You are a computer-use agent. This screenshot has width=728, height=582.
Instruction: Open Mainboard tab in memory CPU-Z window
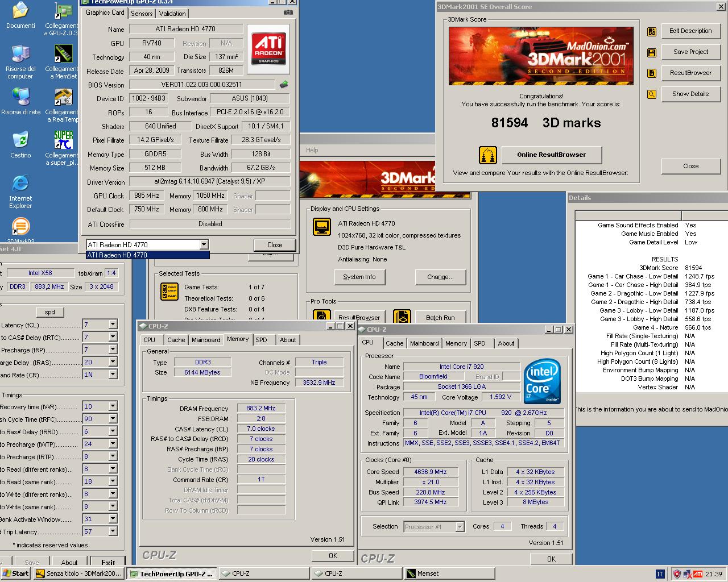tap(206, 340)
